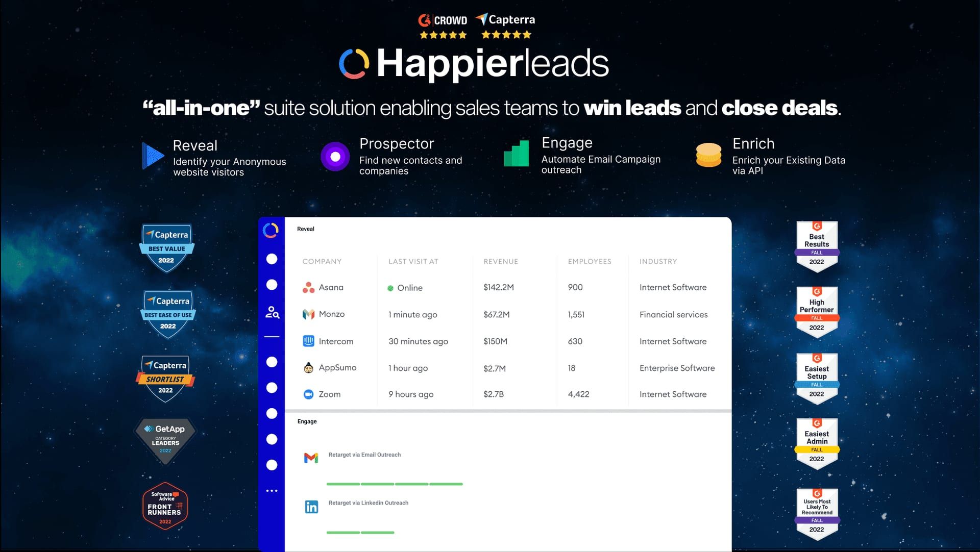This screenshot has width=980, height=552.
Task: Click the Enrich feature heading
Action: 753,144
